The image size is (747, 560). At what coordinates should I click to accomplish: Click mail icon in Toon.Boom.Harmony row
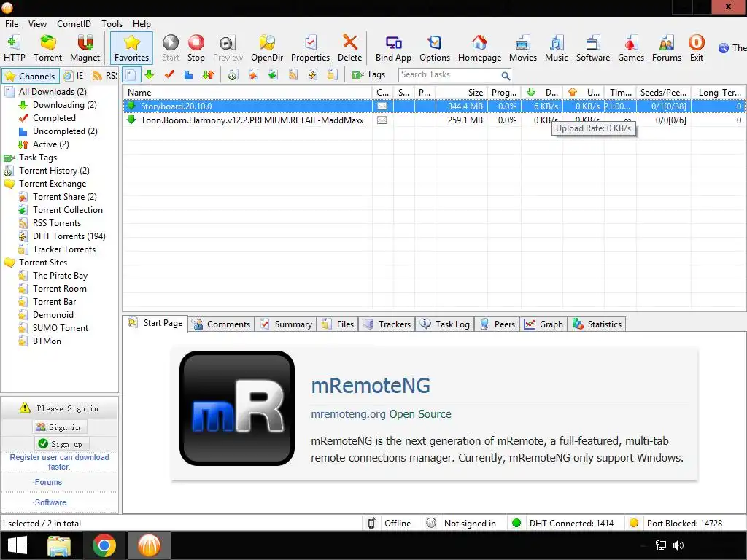point(382,120)
